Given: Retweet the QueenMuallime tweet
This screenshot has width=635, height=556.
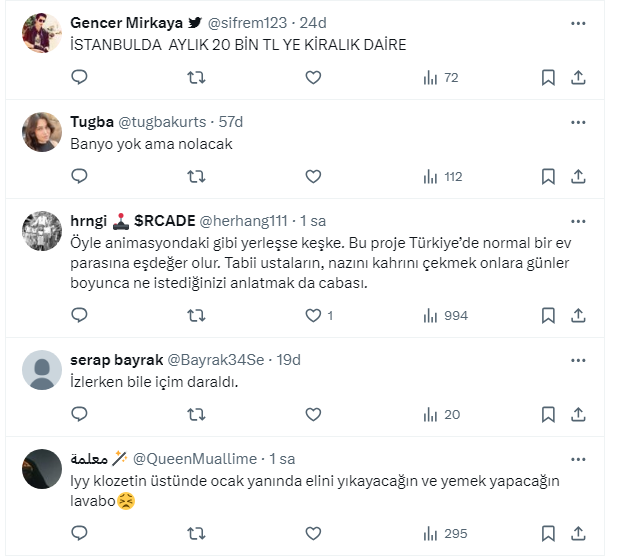Looking at the screenshot, I should [197, 533].
